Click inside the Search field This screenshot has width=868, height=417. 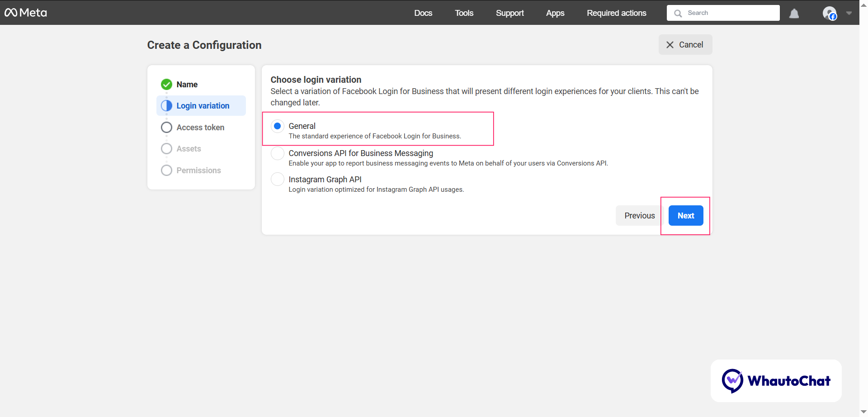(x=723, y=13)
